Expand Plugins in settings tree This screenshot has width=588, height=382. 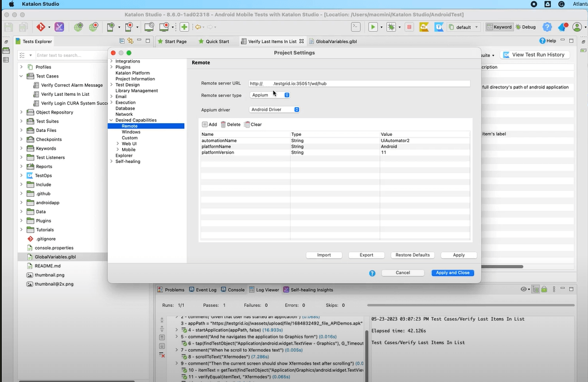tap(111, 67)
